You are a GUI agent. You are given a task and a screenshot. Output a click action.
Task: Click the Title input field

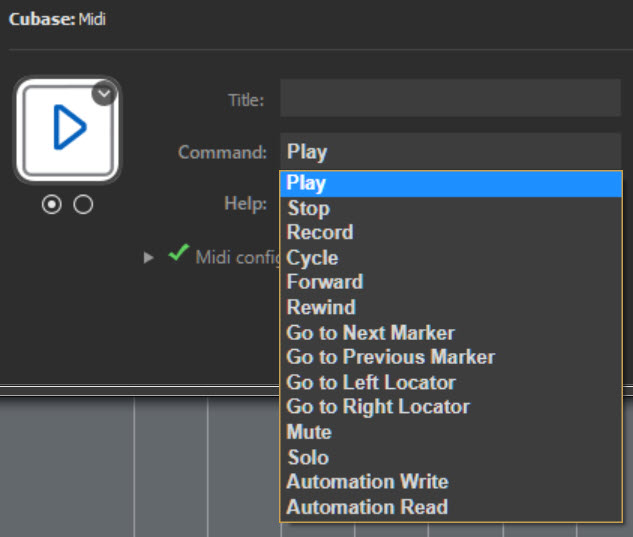[x=450, y=100]
